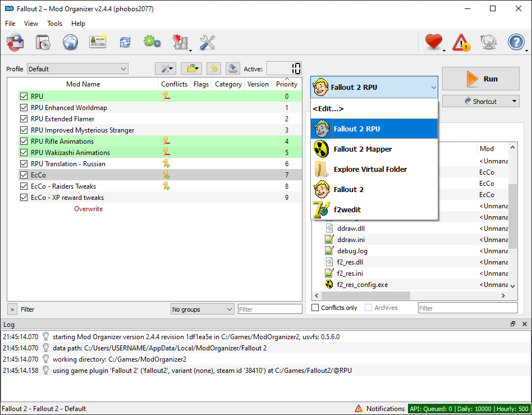The width and height of the screenshot is (532, 415).
Task: Click the Run button
Action: (481, 79)
